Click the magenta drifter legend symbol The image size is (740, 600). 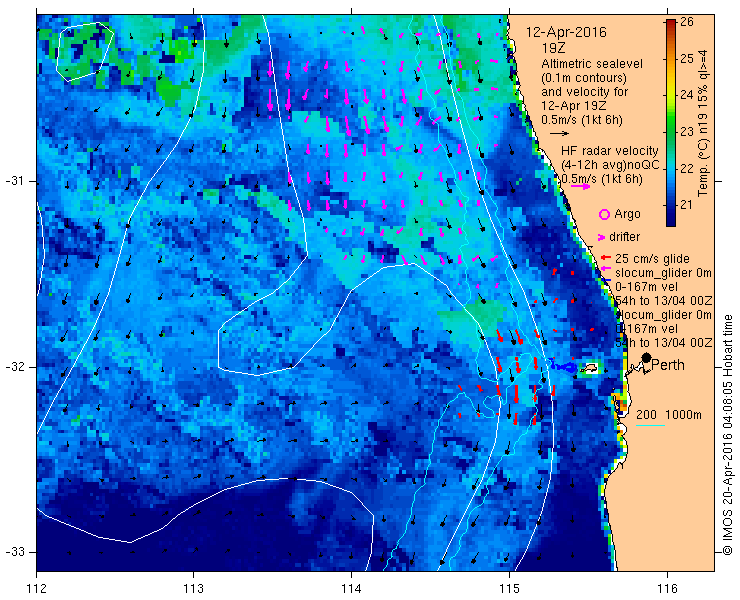[602, 237]
